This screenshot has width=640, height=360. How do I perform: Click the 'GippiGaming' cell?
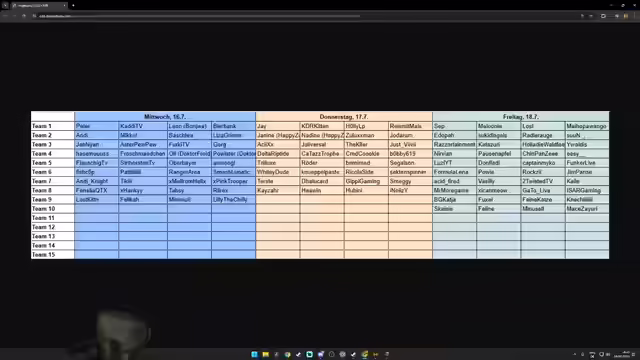tap(366, 181)
